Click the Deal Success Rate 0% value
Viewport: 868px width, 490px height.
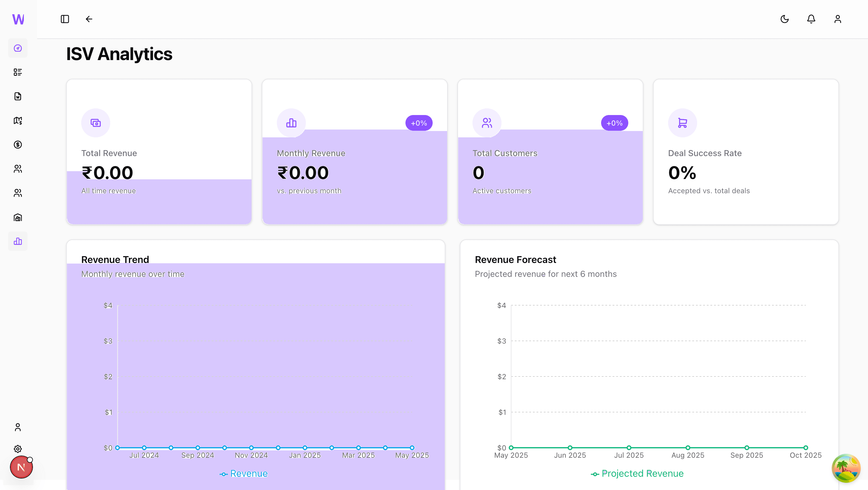(682, 173)
